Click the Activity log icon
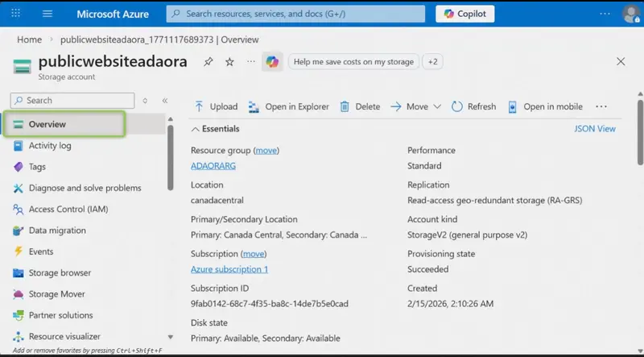Viewport: 644px width, 357px height. coord(18,146)
